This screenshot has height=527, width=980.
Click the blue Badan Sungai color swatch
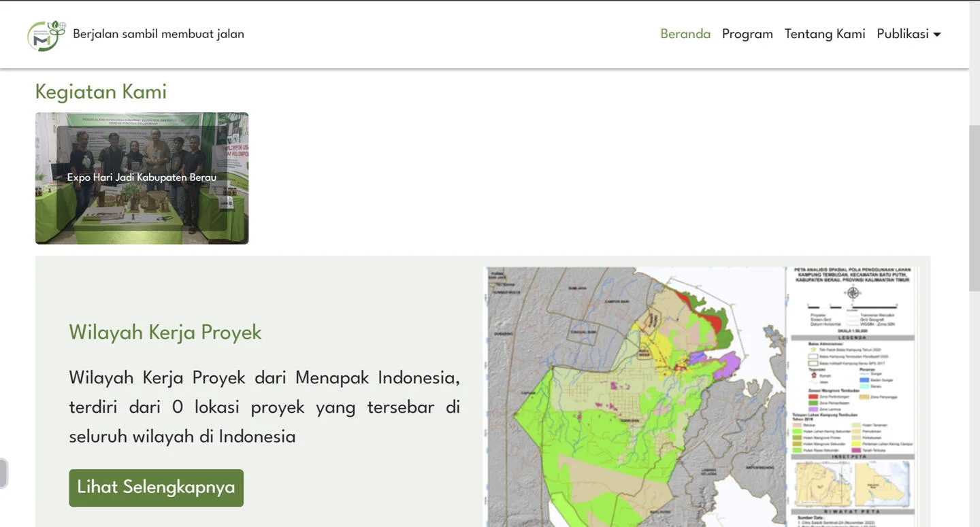tap(865, 379)
